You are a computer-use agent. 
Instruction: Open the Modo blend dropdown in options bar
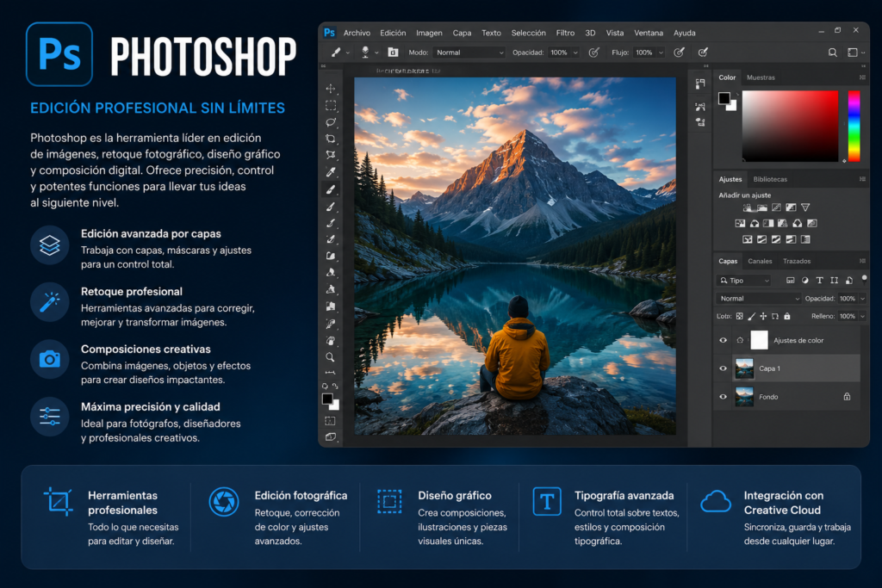(x=469, y=53)
